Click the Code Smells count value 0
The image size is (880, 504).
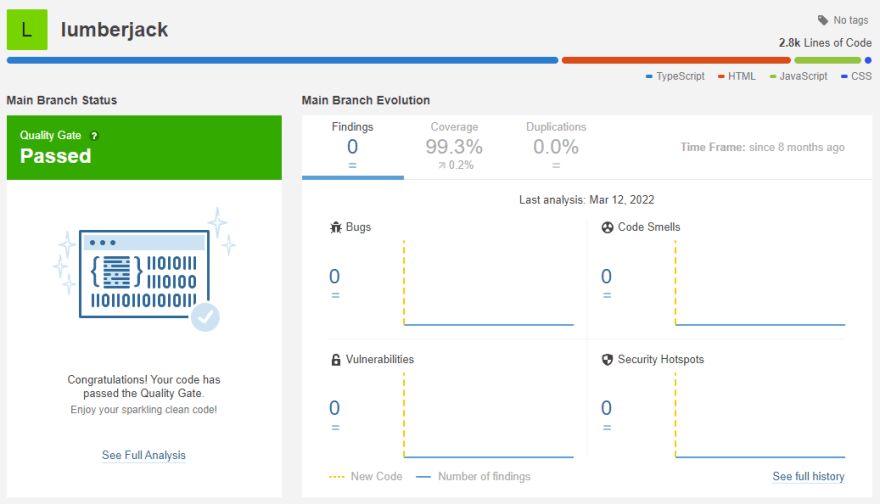click(606, 277)
